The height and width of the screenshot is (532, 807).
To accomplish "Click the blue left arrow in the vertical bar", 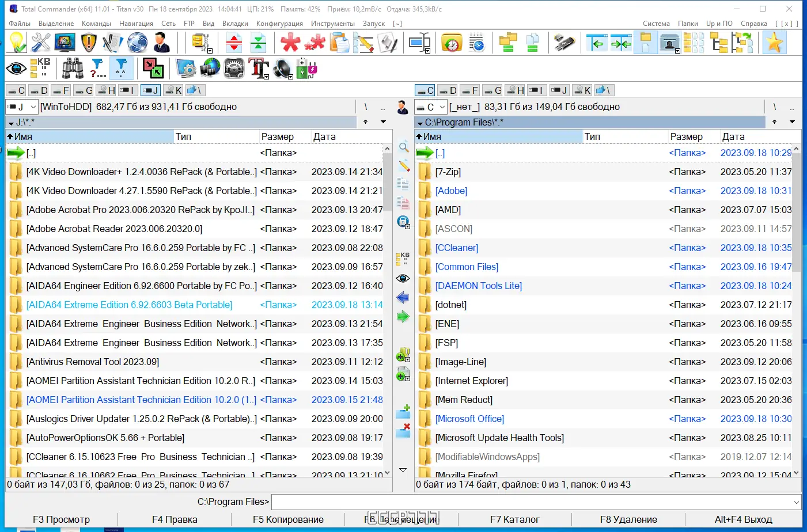I will [x=403, y=298].
